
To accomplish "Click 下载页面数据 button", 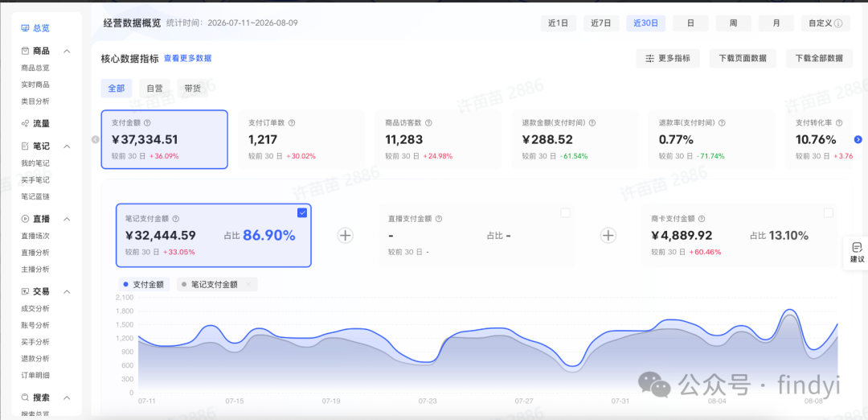I will click(743, 58).
